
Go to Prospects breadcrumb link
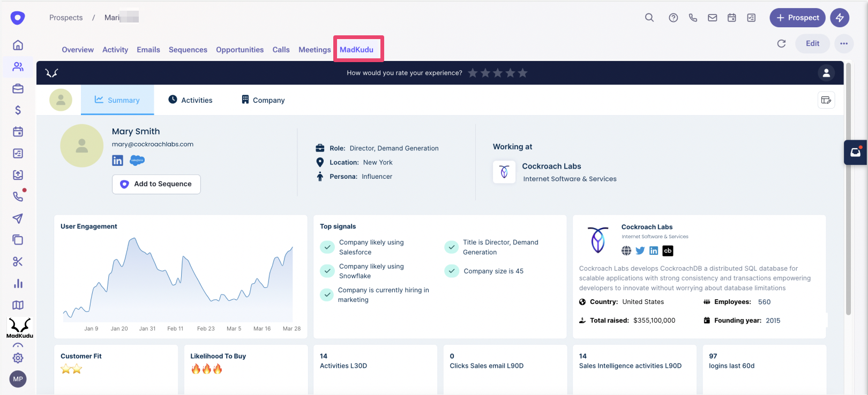(x=66, y=18)
